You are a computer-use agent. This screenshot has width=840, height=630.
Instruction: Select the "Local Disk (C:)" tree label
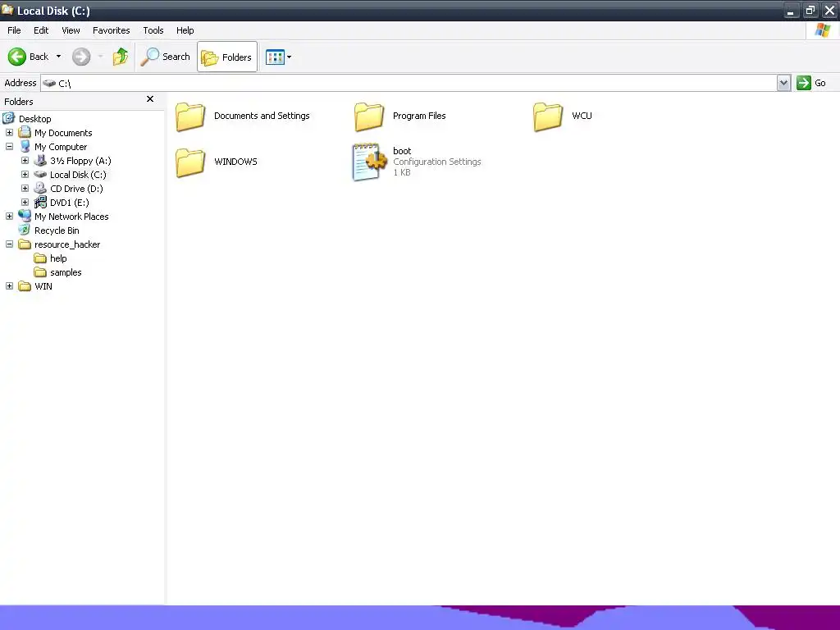point(78,175)
